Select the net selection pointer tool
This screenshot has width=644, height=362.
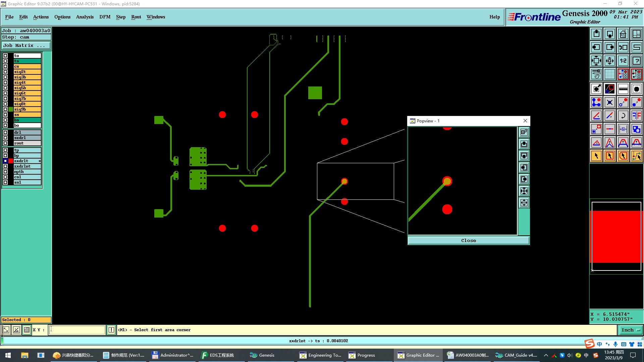pyautogui.click(x=636, y=156)
